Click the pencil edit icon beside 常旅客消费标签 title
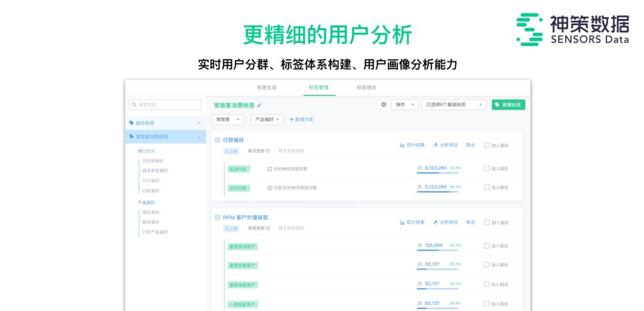Viewport: 644px width, 311px height. [259, 105]
